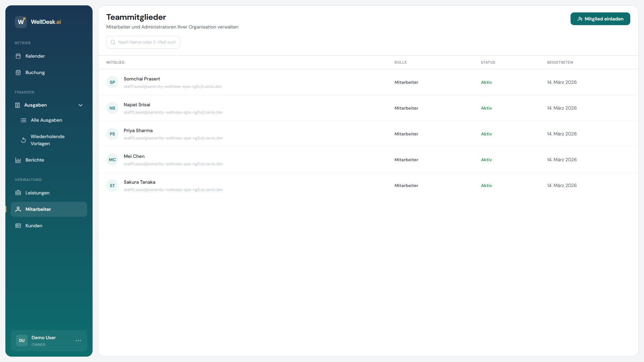Click the Alle Ausgaben list icon
This screenshot has height=362, width=644.
(23, 120)
